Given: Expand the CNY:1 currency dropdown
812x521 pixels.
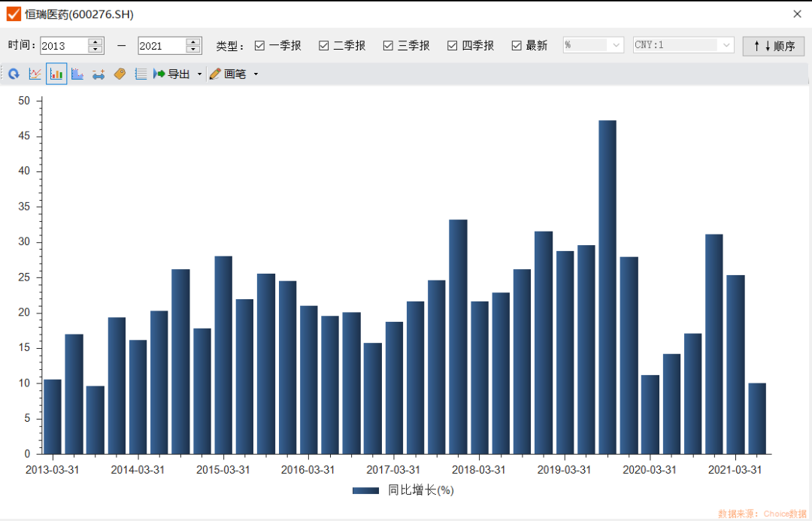Looking at the screenshot, I should (683, 45).
